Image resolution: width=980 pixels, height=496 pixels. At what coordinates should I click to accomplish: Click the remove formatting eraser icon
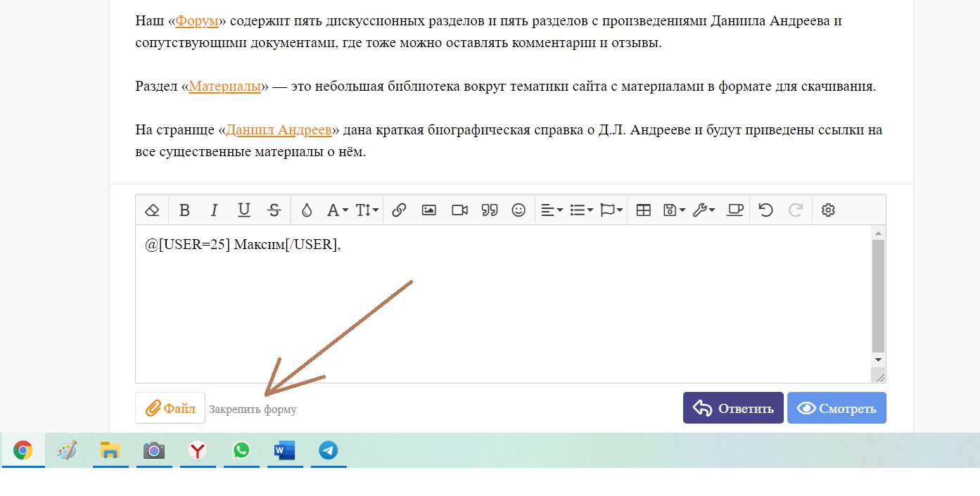(152, 210)
